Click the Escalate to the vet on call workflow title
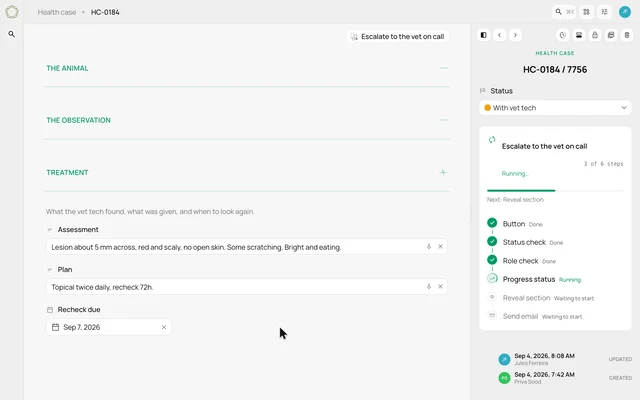Image resolution: width=640 pixels, height=400 pixels. pos(544,146)
